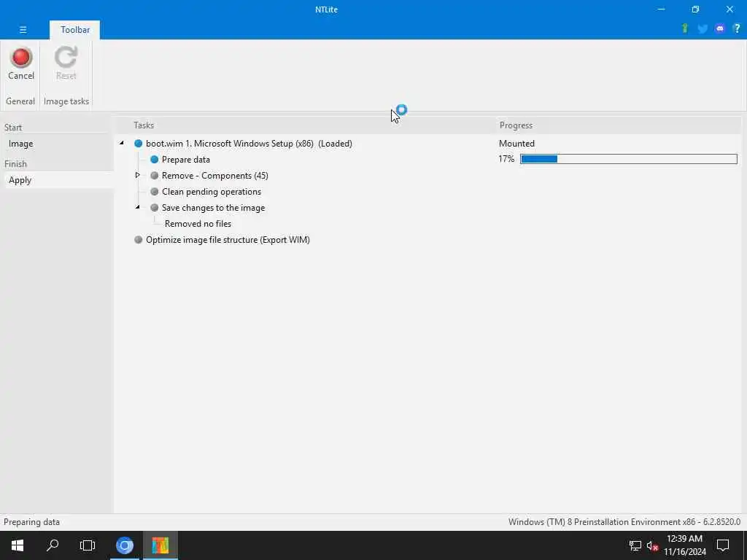Select Clean pending operations row
The image size is (747, 560).
[212, 192]
